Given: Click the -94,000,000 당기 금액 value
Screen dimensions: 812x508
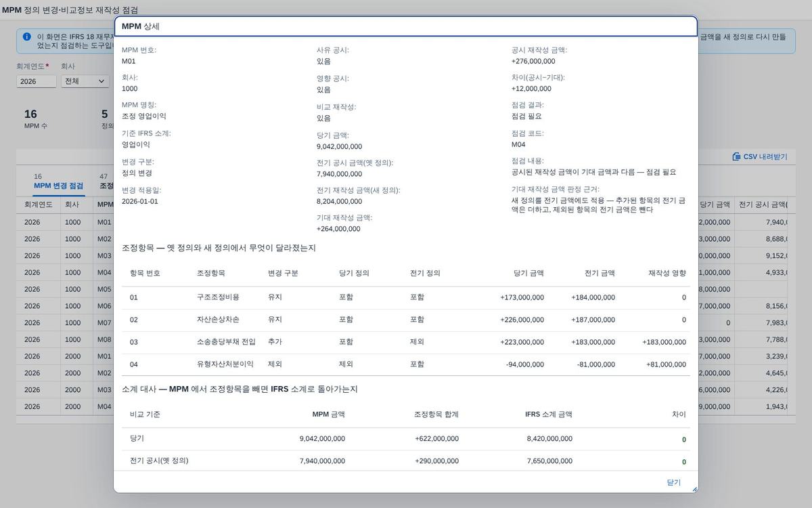Looking at the screenshot, I should click(524, 364).
